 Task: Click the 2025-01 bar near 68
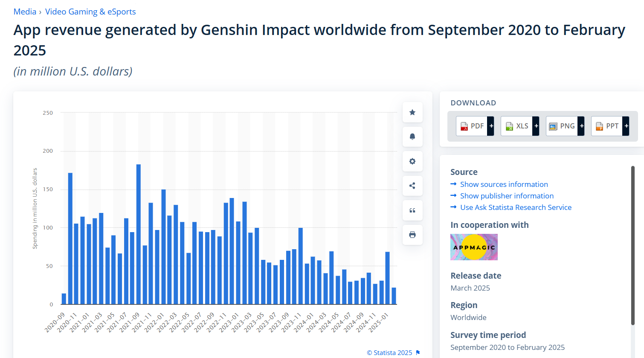(388, 278)
